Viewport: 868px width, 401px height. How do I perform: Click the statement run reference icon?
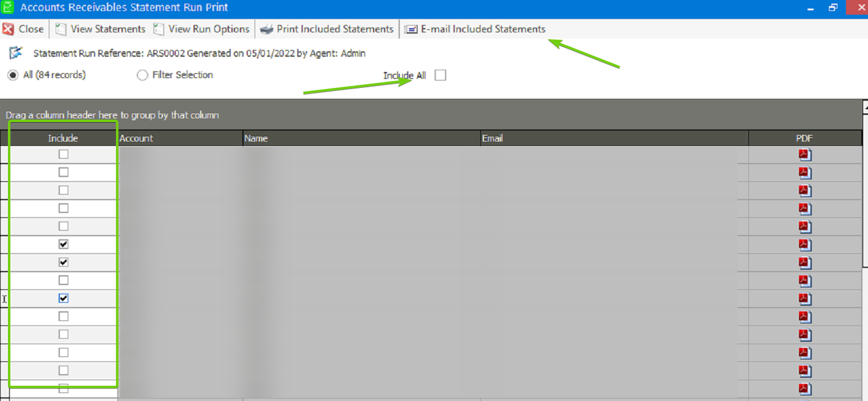(x=16, y=53)
